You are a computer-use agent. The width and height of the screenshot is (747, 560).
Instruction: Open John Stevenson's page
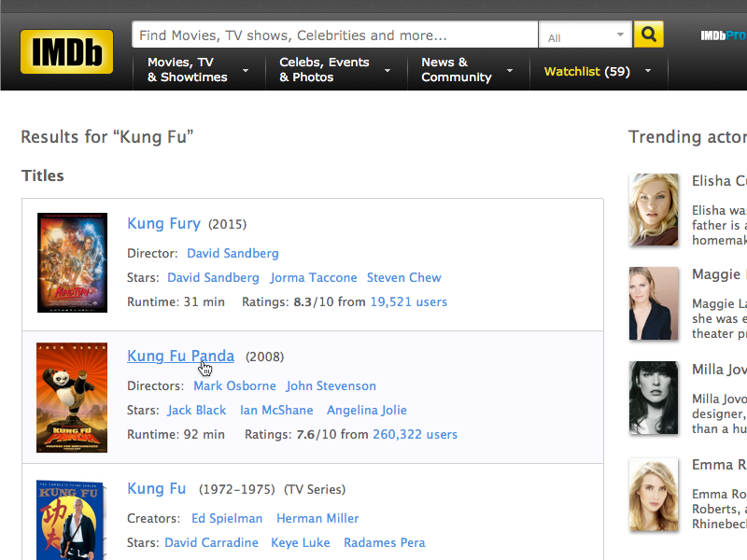[331, 385]
